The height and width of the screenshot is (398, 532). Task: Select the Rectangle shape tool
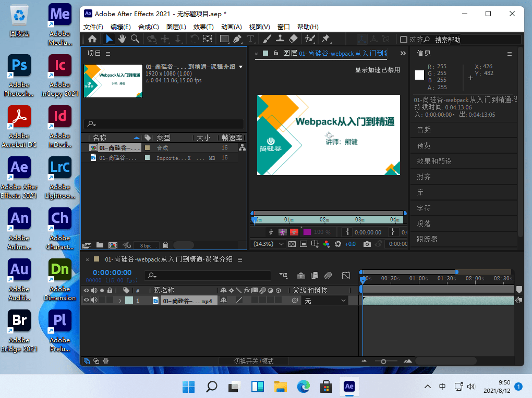tap(224, 39)
